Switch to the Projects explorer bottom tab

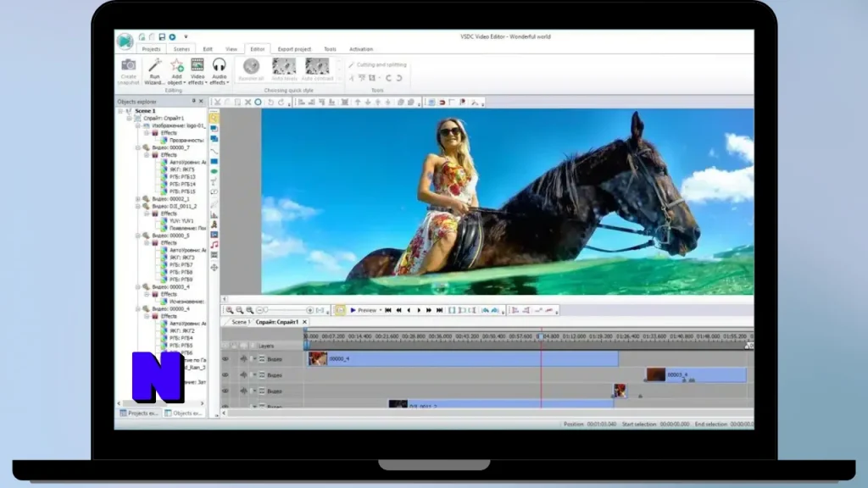pyautogui.click(x=140, y=413)
